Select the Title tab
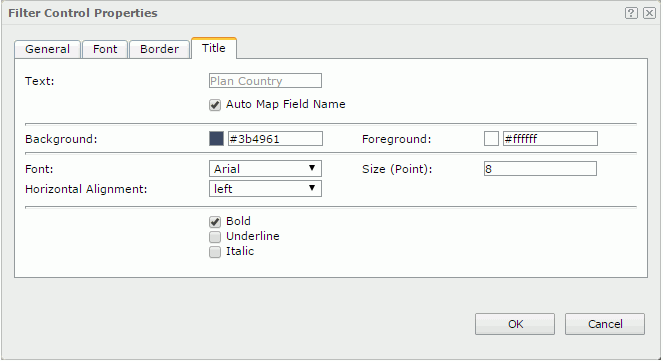Screen dimensions: 663x361 click(214, 48)
